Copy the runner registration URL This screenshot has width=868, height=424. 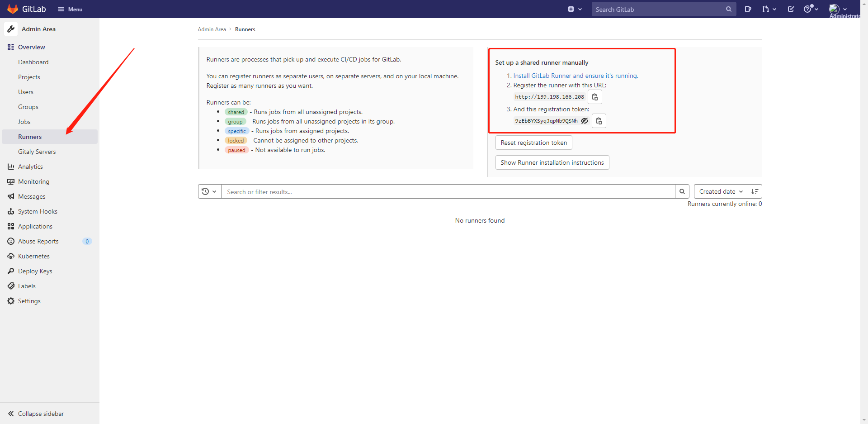pyautogui.click(x=595, y=97)
